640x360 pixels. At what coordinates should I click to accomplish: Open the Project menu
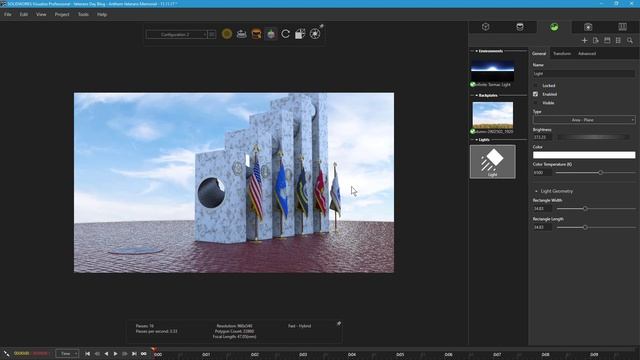[x=62, y=14]
